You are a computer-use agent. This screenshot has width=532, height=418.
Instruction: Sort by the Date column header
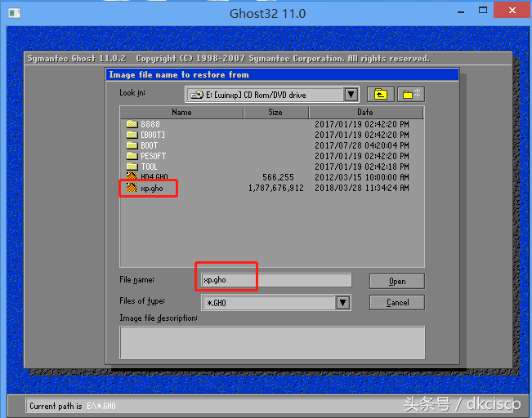366,112
